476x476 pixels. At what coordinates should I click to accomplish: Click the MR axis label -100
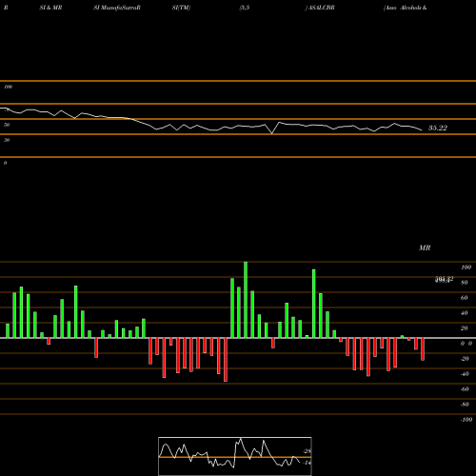[466, 420]
